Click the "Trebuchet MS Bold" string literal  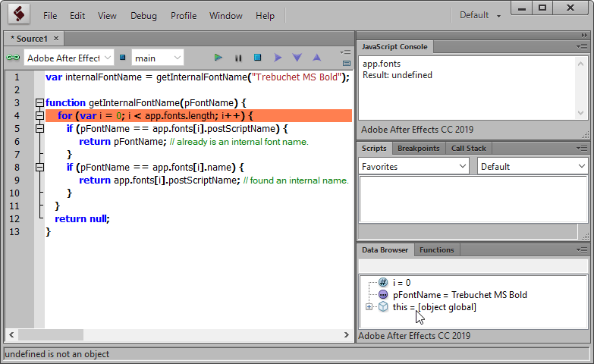pos(297,77)
